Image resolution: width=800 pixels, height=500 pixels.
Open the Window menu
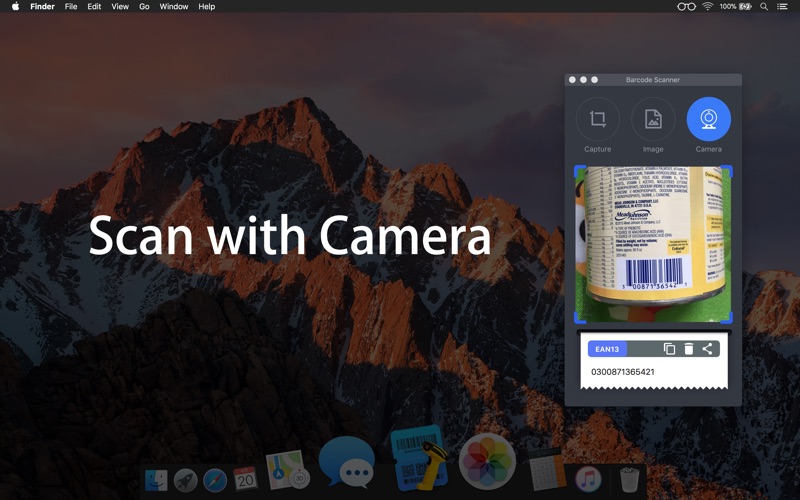pyautogui.click(x=174, y=7)
